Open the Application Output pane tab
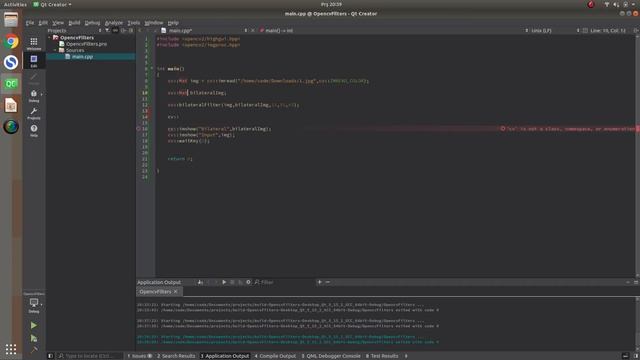The image size is (640, 360). tap(224, 356)
